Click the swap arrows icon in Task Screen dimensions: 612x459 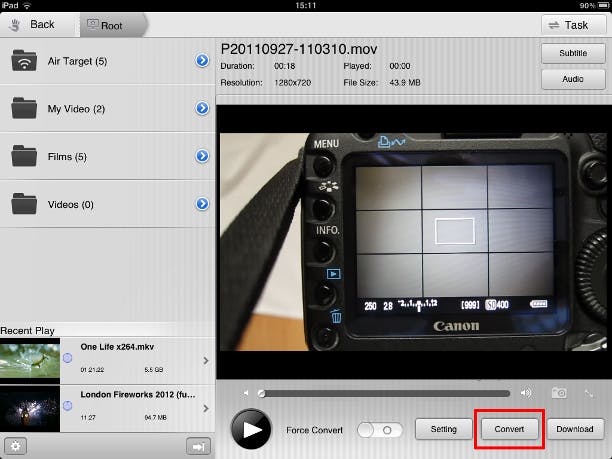553,25
